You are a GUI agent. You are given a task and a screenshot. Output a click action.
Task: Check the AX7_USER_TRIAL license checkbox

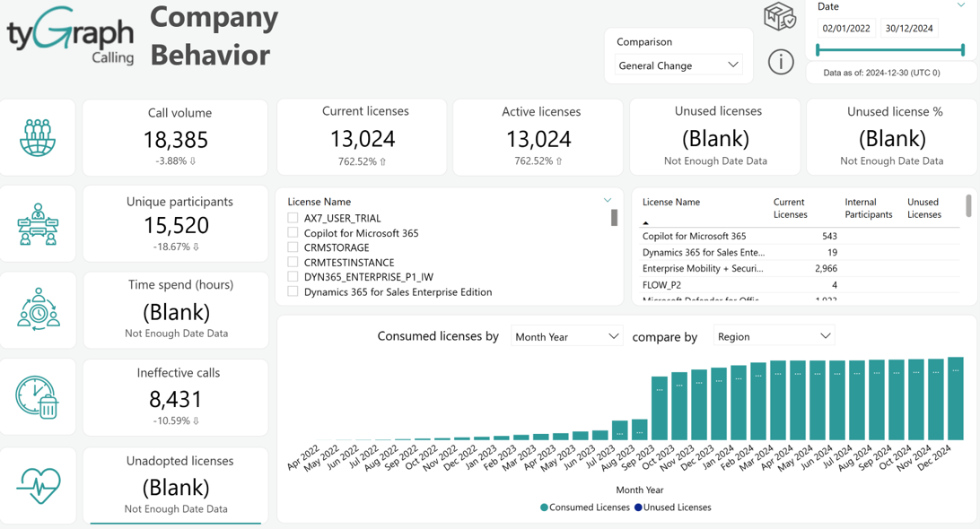point(293,218)
